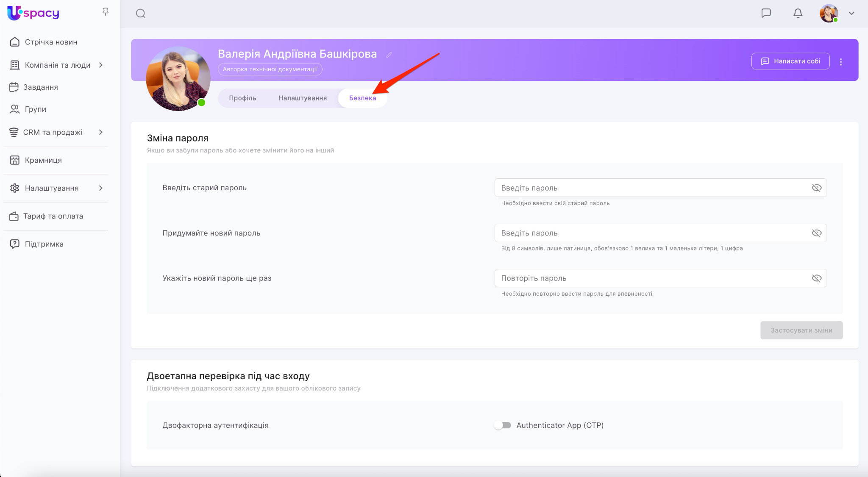Expand CRM та продажі submenu
868x477 pixels.
click(100, 132)
